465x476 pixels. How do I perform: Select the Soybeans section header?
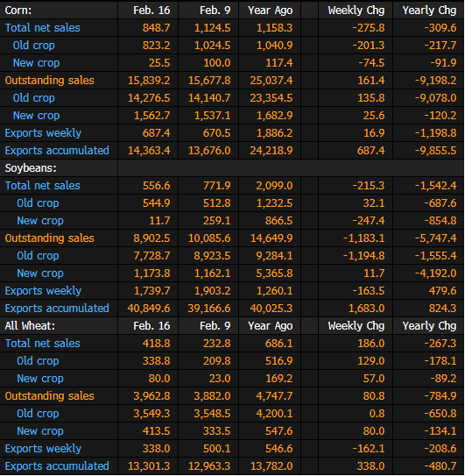point(31,168)
